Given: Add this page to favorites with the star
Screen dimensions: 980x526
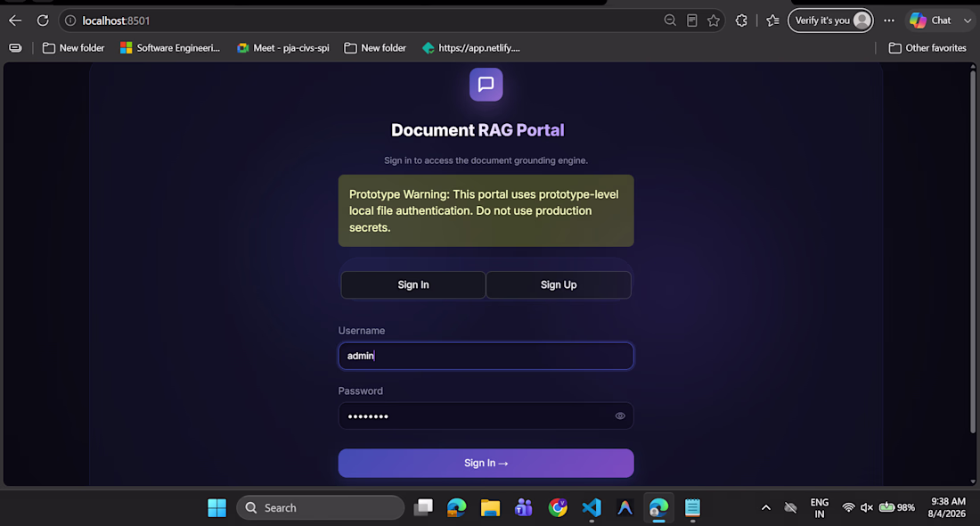Looking at the screenshot, I should click(x=714, y=21).
